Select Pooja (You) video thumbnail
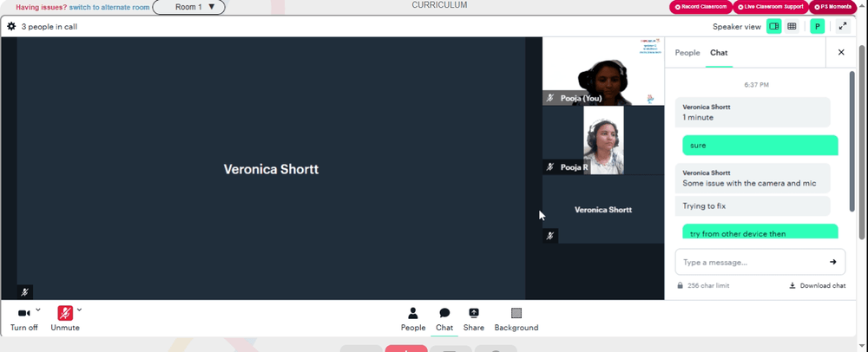868x352 pixels. pos(603,71)
